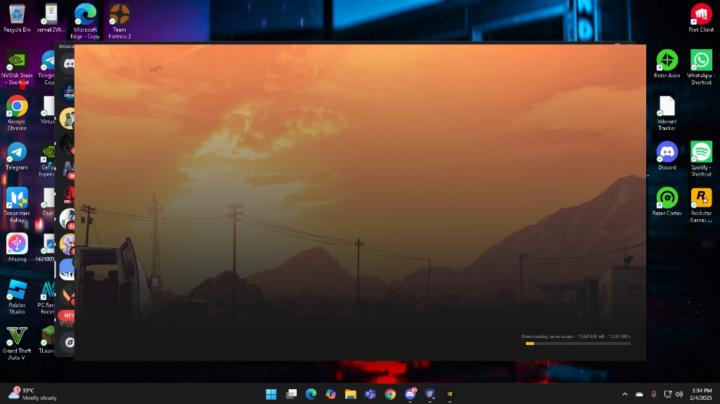
Task: Open Microsoft Teams from the taskbar
Action: [x=370, y=394]
